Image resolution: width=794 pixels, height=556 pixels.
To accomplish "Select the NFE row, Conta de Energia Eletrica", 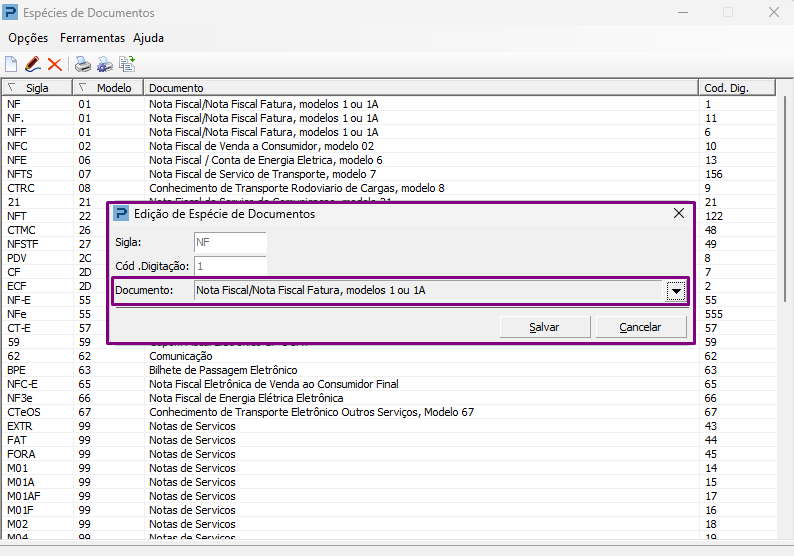I will [x=389, y=160].
